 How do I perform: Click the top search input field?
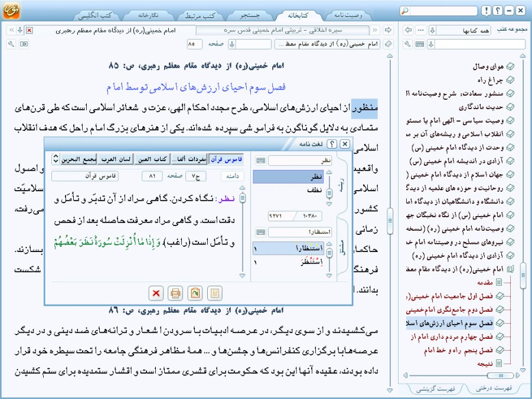[443, 11]
